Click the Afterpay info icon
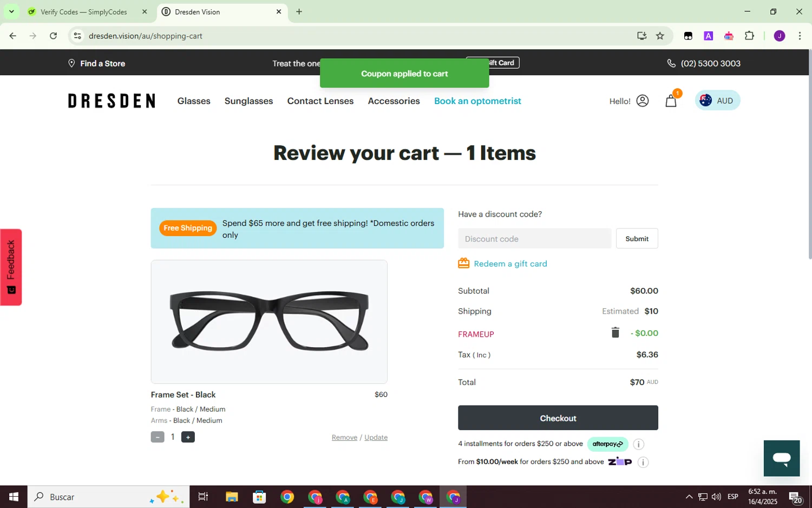 (x=638, y=444)
